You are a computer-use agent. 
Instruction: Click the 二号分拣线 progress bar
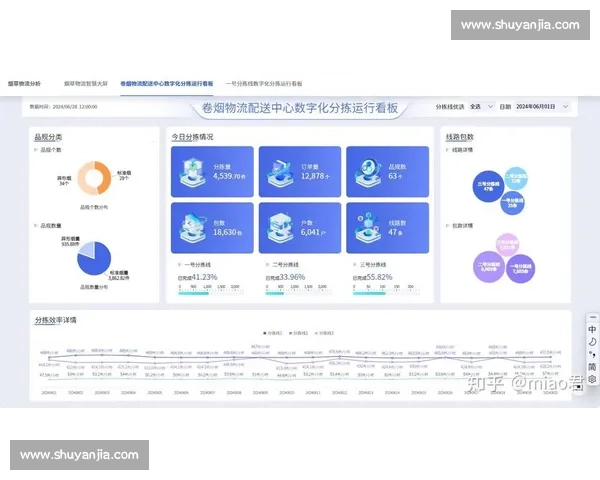pos(298,294)
